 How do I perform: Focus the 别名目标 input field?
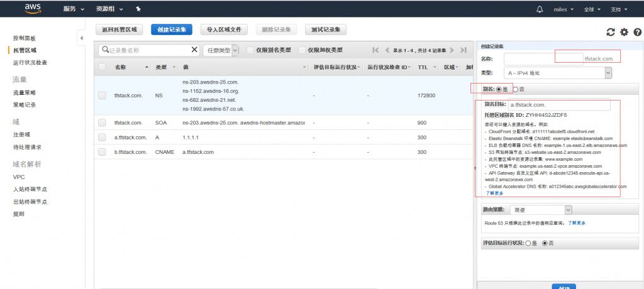(559, 105)
